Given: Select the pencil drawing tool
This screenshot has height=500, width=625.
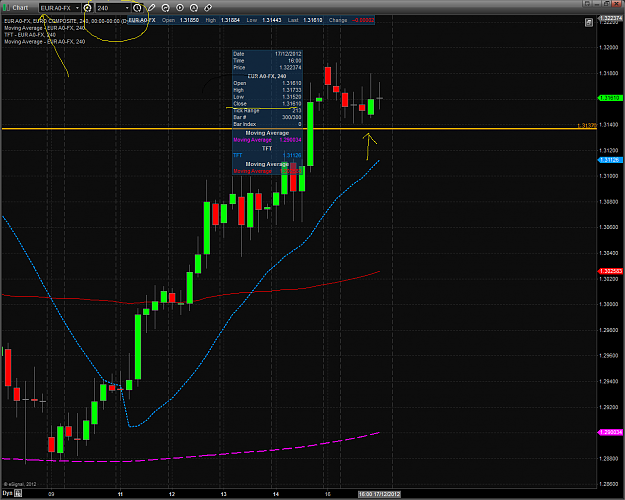Looking at the screenshot, I should click(x=152, y=8).
